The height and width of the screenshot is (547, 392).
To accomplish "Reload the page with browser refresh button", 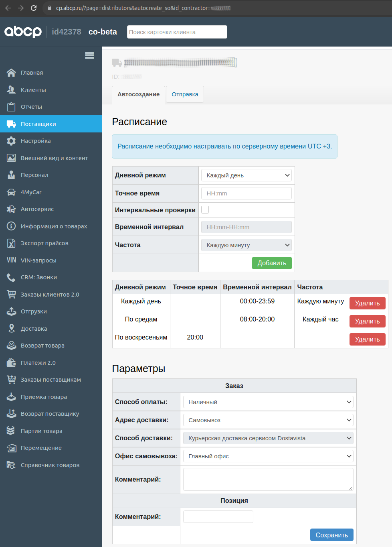I will (x=34, y=8).
